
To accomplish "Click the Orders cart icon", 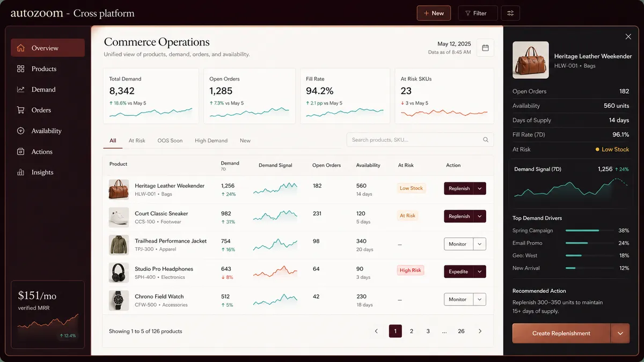I will click(x=21, y=110).
